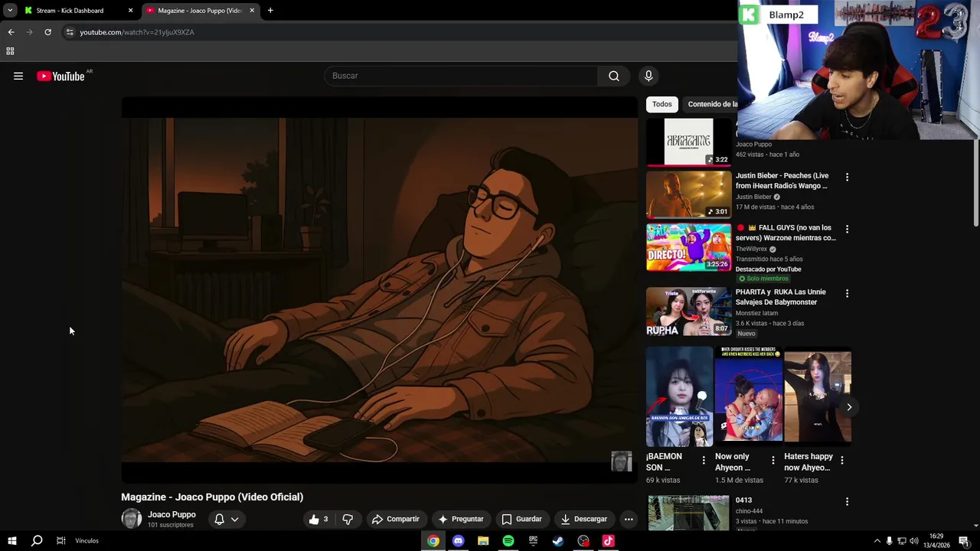980x551 pixels.
Task: Open options for the 0413 video
Action: (847, 501)
